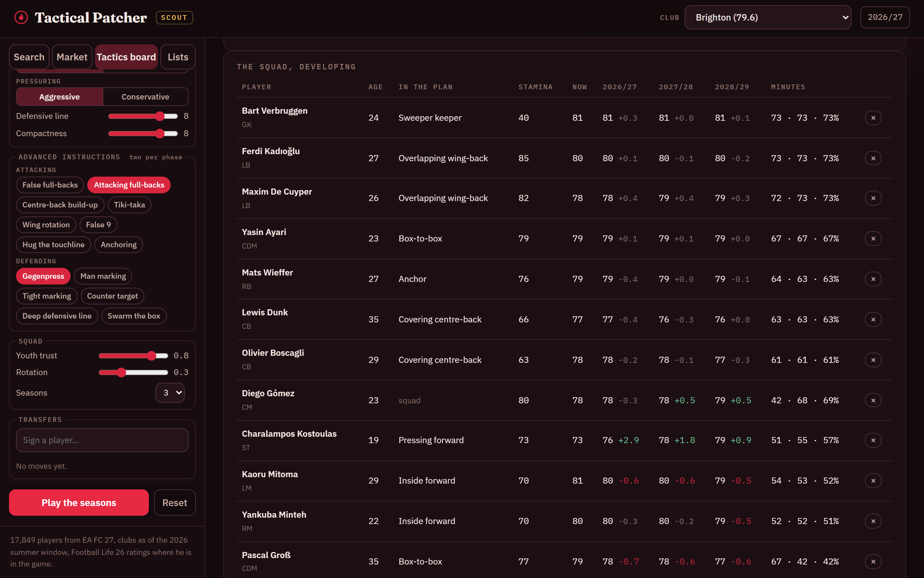This screenshot has width=924, height=578.
Task: Remove Mats Wieffer with the x button
Action: (x=873, y=279)
